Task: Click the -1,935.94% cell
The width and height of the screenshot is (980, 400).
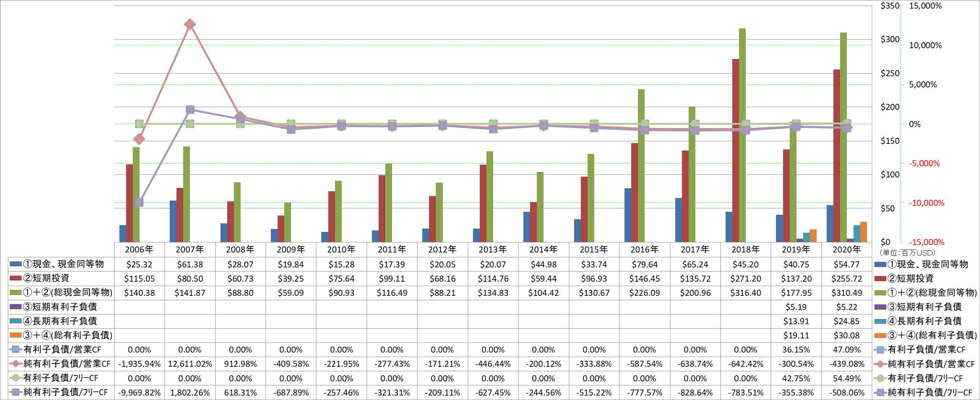Action: (x=139, y=364)
